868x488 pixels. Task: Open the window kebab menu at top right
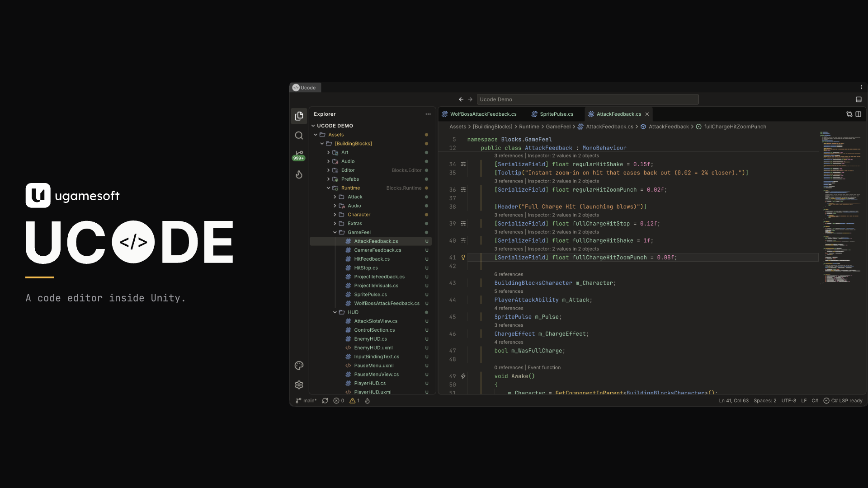click(861, 87)
